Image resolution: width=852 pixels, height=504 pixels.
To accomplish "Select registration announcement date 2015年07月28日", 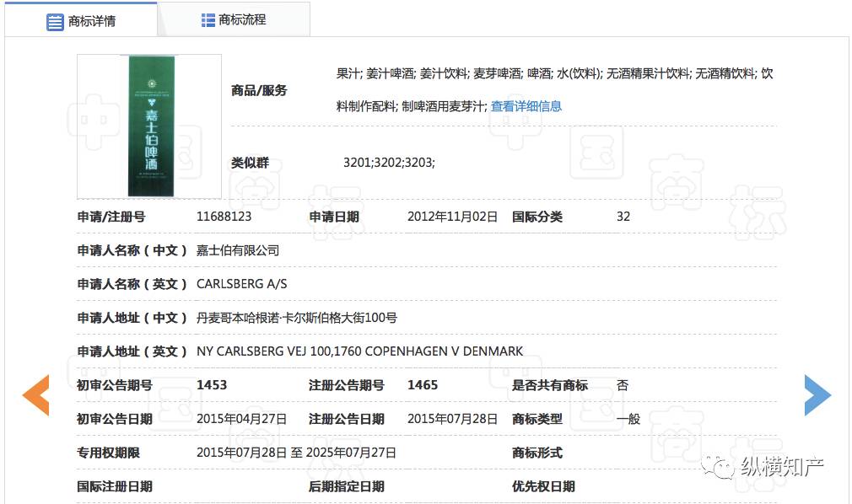I will click(x=453, y=419).
